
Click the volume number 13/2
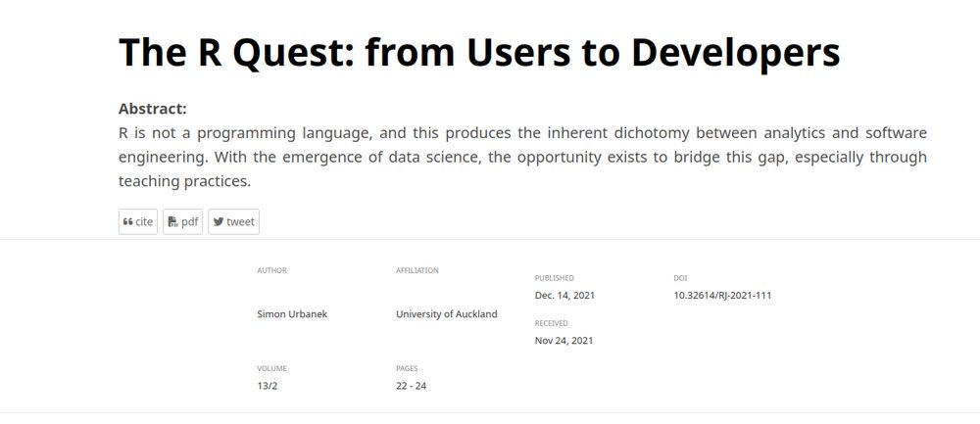[x=267, y=385]
